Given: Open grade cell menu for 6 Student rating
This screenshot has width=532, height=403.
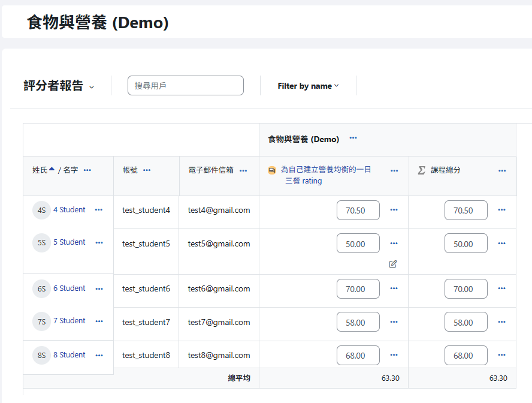Looking at the screenshot, I should [x=394, y=288].
